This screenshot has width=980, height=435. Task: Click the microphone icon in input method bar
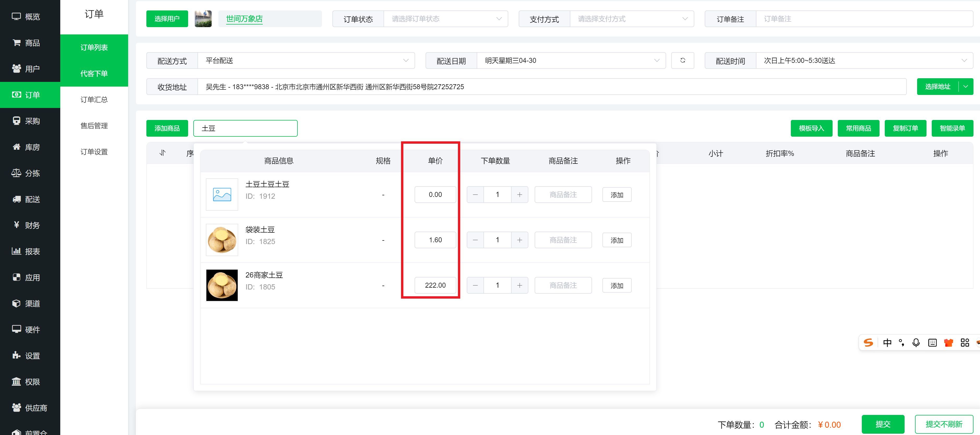coord(916,343)
